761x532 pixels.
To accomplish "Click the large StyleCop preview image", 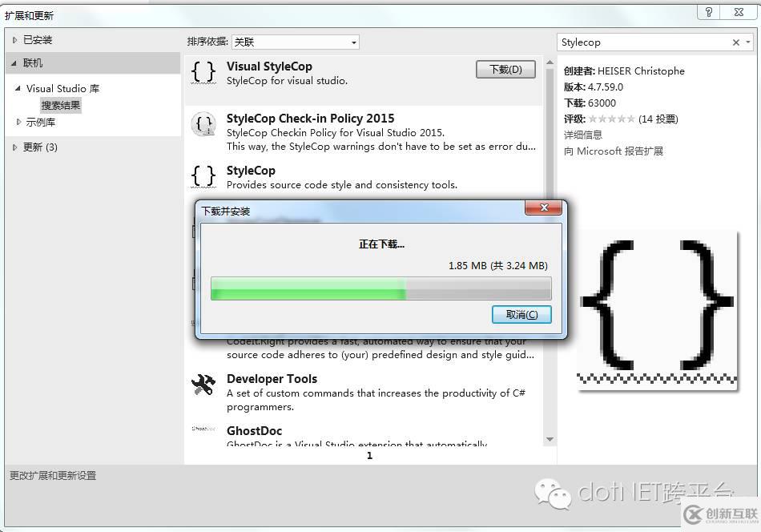I will (657, 311).
